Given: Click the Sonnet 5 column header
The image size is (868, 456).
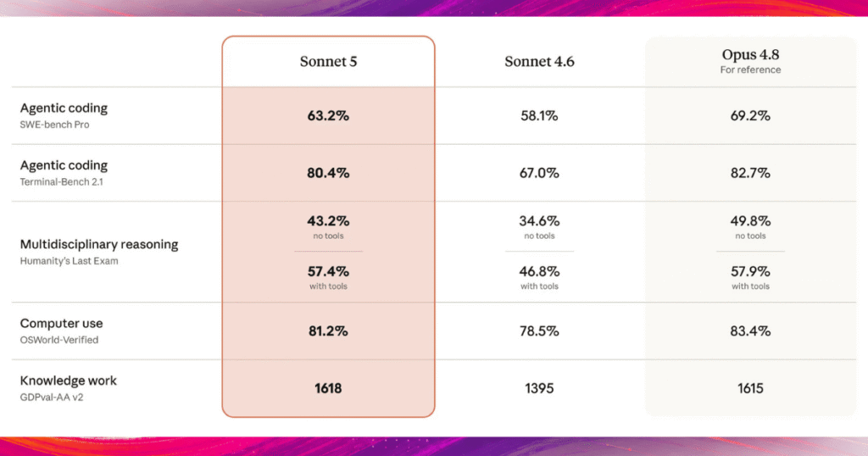Looking at the screenshot, I should coord(328,61).
